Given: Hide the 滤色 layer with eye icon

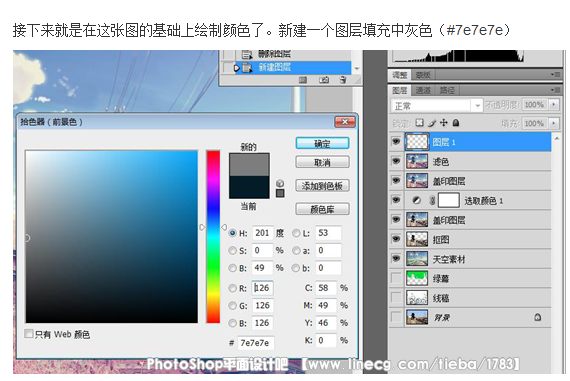Looking at the screenshot, I should tap(396, 161).
